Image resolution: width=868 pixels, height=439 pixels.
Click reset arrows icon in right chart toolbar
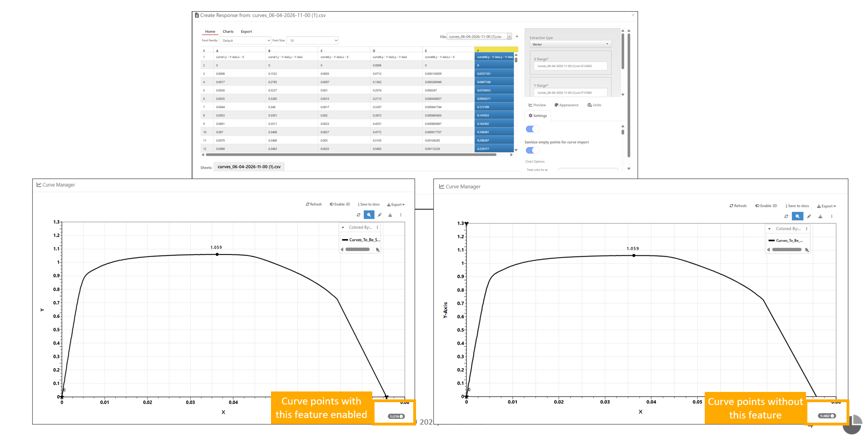click(786, 216)
